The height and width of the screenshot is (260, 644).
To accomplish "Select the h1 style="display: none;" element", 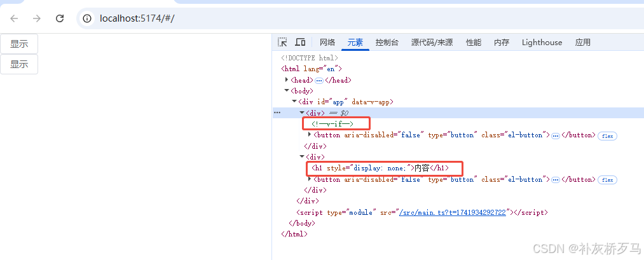I will [x=380, y=168].
